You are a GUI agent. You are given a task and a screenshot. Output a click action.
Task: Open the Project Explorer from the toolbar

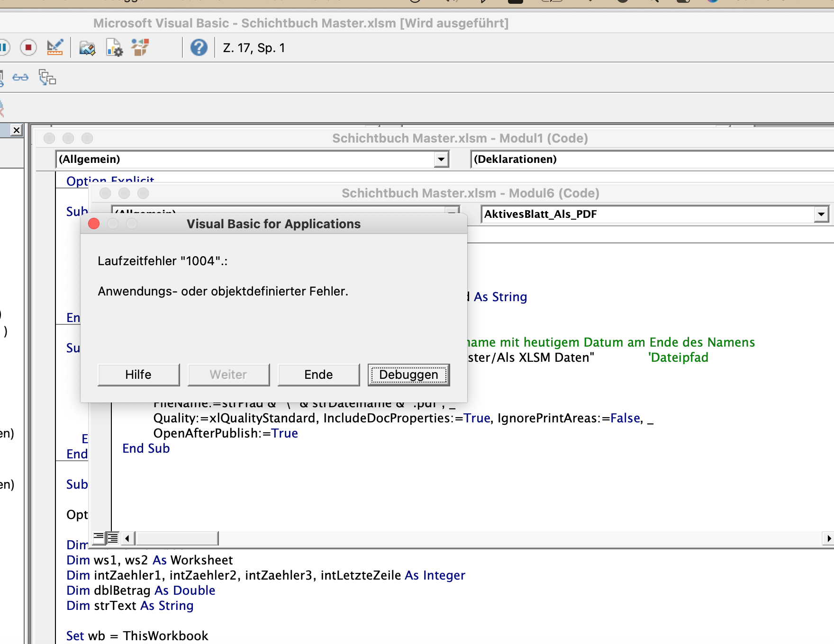tap(87, 48)
